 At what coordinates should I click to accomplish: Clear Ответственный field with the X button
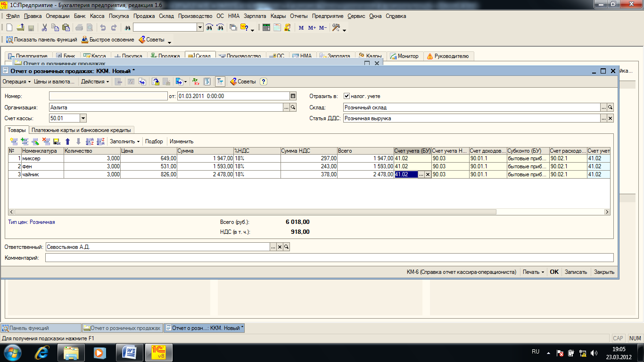(x=280, y=247)
